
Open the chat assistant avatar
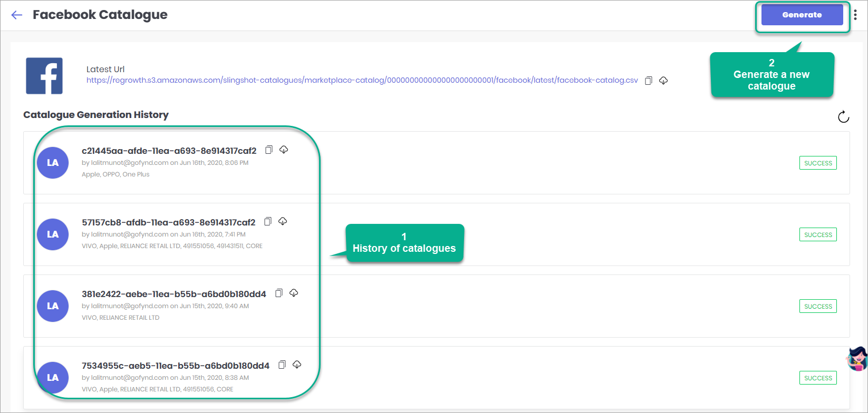point(857,359)
